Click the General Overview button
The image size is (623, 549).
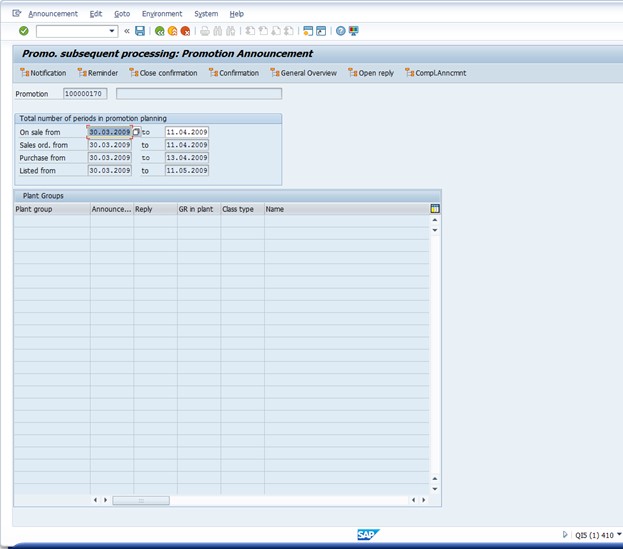[x=304, y=73]
